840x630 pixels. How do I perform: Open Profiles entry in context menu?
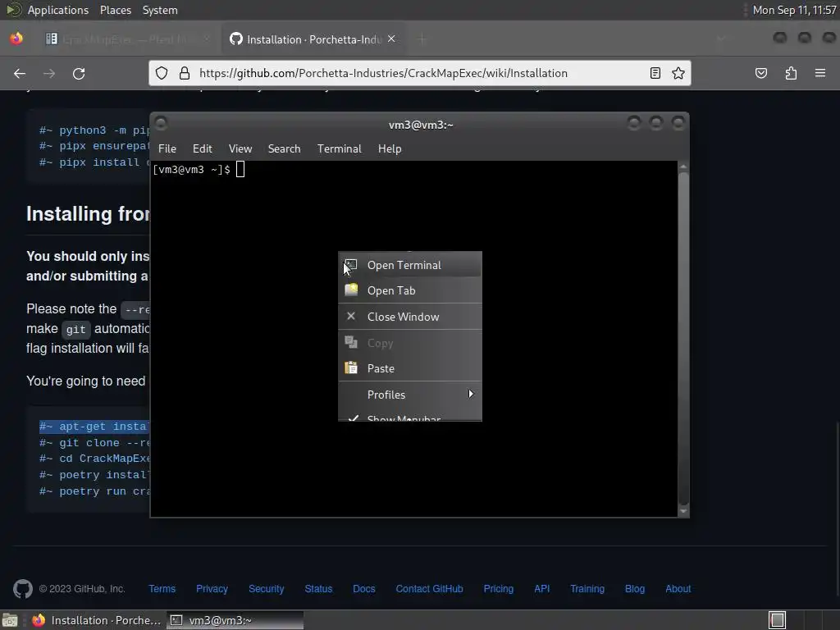[410, 395]
